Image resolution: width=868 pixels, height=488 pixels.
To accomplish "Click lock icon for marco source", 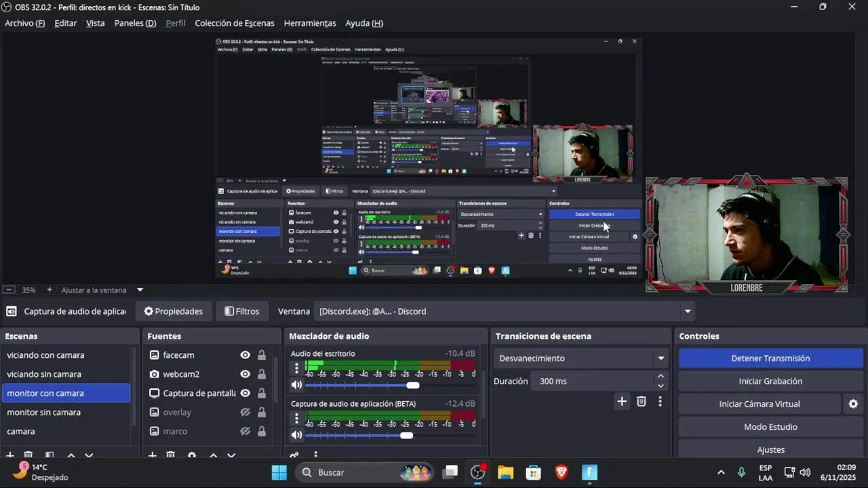I will (261, 431).
